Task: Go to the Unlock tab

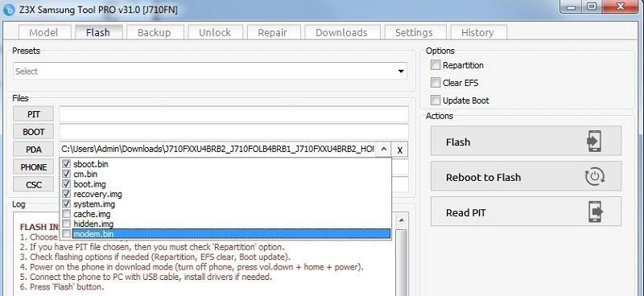Action: [x=215, y=32]
